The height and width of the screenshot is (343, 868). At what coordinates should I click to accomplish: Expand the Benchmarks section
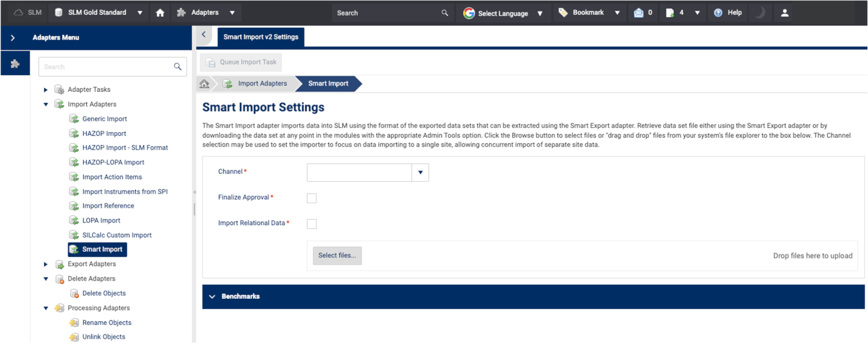coord(210,296)
